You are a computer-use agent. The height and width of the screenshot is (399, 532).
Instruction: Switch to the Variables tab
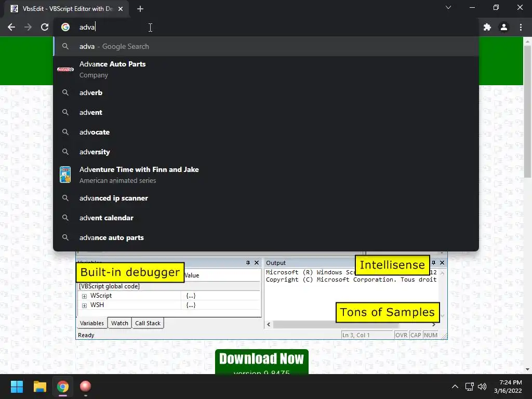point(92,323)
